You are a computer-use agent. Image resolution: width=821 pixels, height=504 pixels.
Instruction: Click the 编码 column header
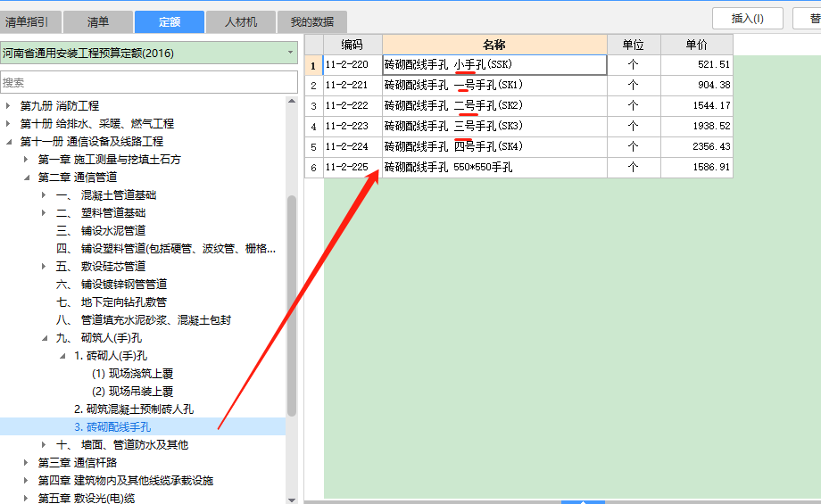pos(352,45)
